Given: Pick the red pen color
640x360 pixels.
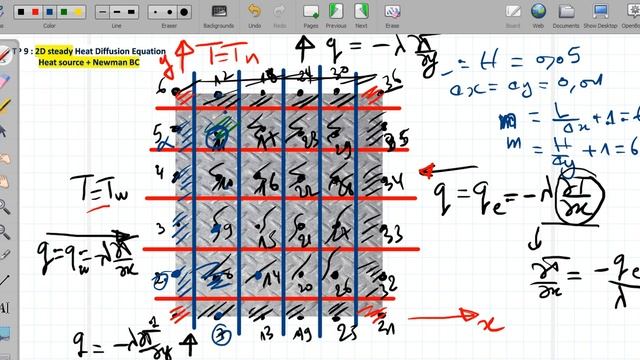Looking at the screenshot, I should pos(35,12).
